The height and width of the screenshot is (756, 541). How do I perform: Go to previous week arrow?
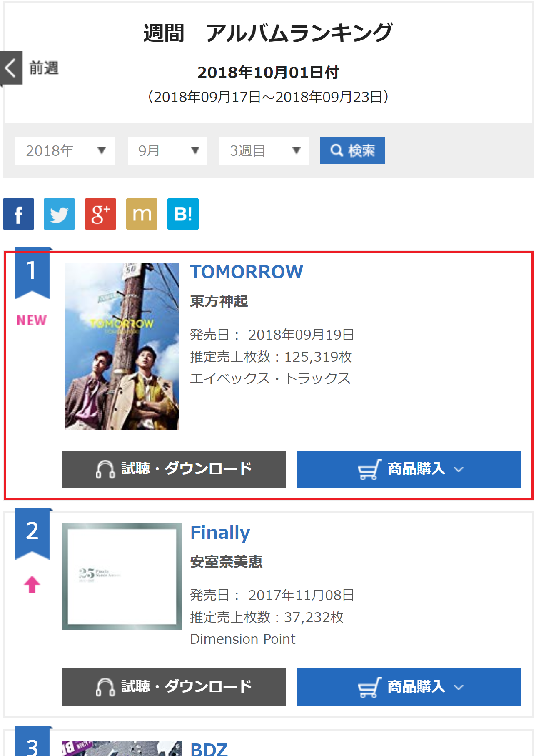12,68
